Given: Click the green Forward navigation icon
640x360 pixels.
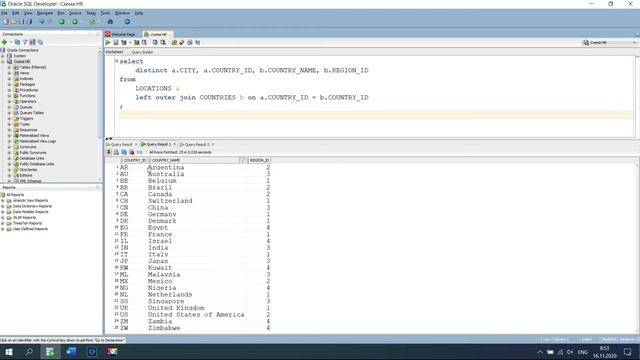Looking at the screenshot, I should pyautogui.click(x=75, y=22).
